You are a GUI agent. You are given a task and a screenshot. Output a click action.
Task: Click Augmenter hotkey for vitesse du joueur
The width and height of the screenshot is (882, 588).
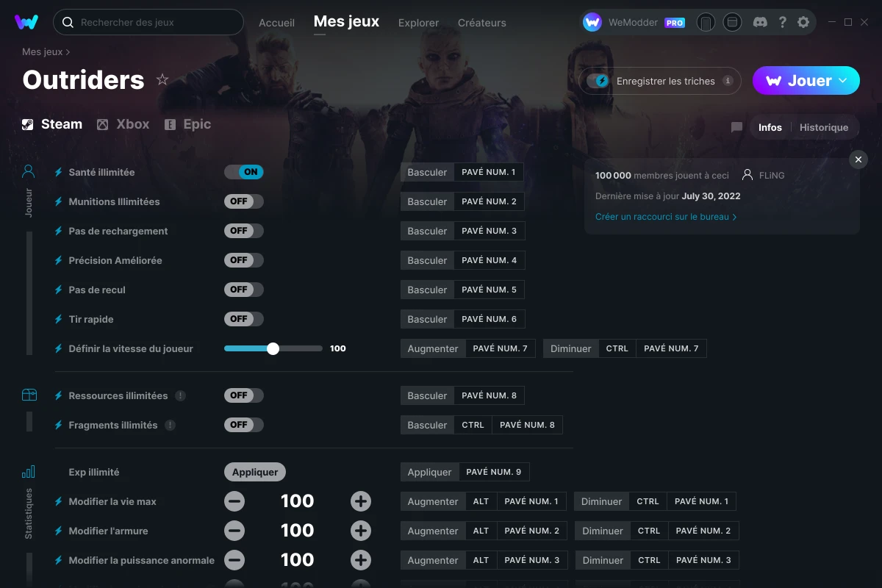[x=467, y=348]
